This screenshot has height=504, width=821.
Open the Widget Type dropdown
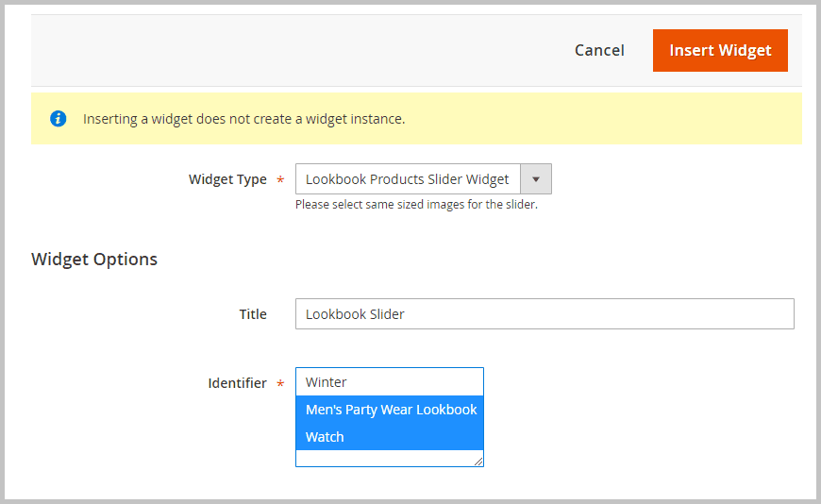pyautogui.click(x=423, y=179)
